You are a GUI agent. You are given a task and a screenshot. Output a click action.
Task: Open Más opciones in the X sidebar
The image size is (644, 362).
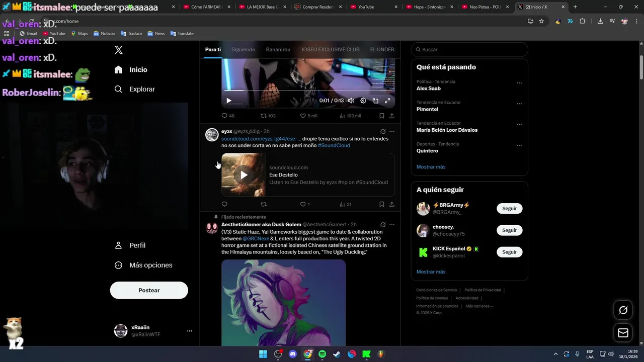[x=143, y=265]
